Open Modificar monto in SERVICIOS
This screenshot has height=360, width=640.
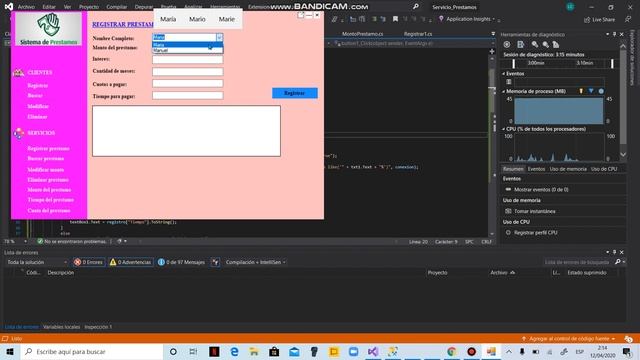click(x=46, y=170)
